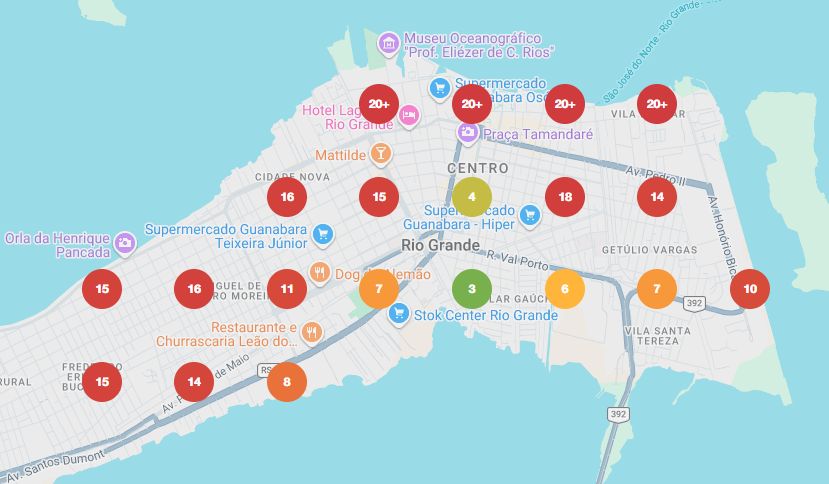The image size is (829, 484).
Task: Open the Supermercado Guanabara Teixeira Júnior label
Action: (x=226, y=236)
